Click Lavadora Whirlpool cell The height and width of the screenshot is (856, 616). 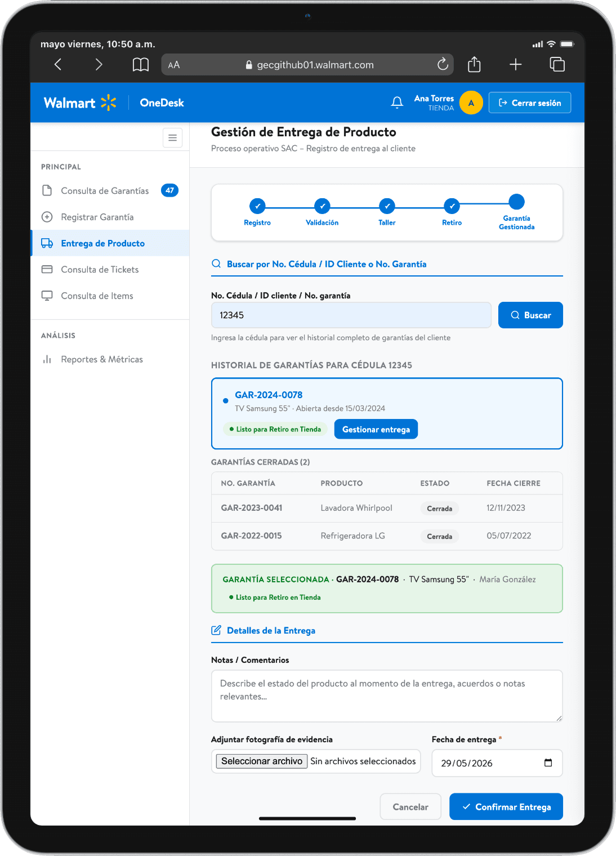(x=356, y=508)
